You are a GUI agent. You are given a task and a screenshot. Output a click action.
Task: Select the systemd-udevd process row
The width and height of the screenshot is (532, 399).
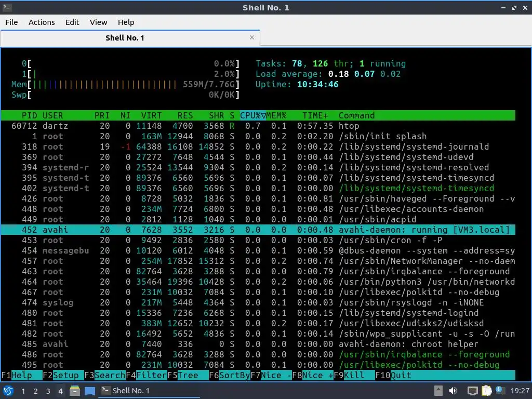[x=258, y=157]
